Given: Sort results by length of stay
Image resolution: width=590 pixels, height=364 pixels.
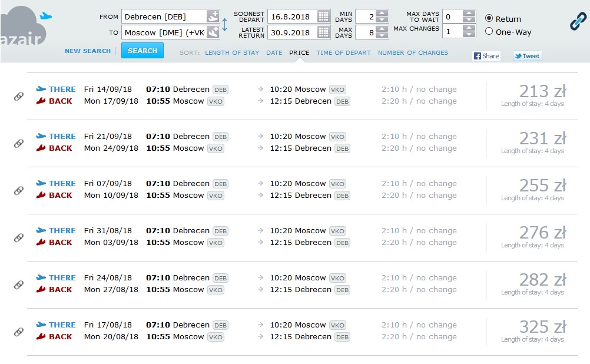Looking at the screenshot, I should click(x=232, y=52).
